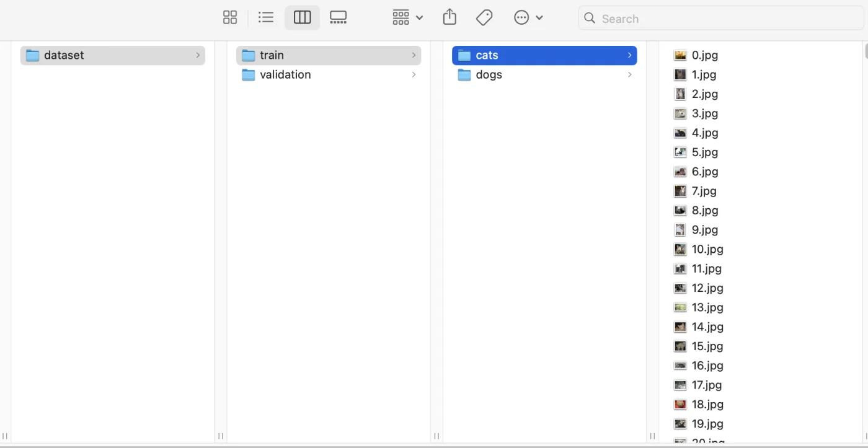868x448 pixels.
Task: Click the train folder icon
Action: point(249,55)
